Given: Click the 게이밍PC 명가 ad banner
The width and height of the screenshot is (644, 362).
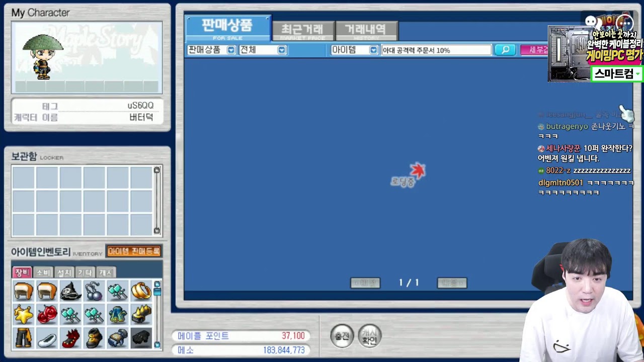Looking at the screenshot, I should pos(595,53).
